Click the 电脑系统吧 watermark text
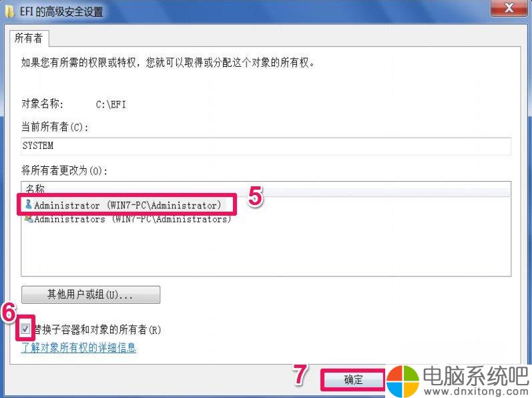 pyautogui.click(x=476, y=376)
